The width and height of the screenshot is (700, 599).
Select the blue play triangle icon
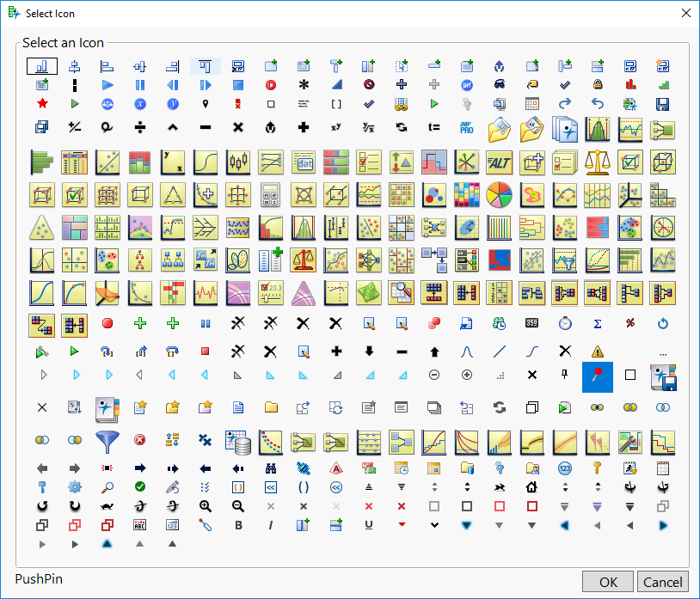[107, 85]
